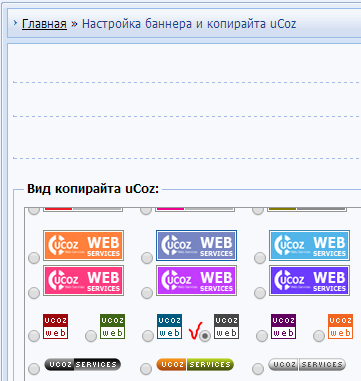The image size is (361, 381).
Task: Click the green ucoz web badge
Action: pos(112,326)
